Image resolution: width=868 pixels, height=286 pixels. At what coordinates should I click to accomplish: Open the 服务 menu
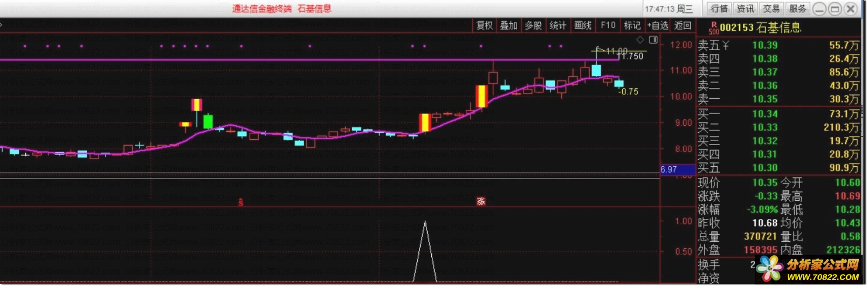(x=797, y=9)
